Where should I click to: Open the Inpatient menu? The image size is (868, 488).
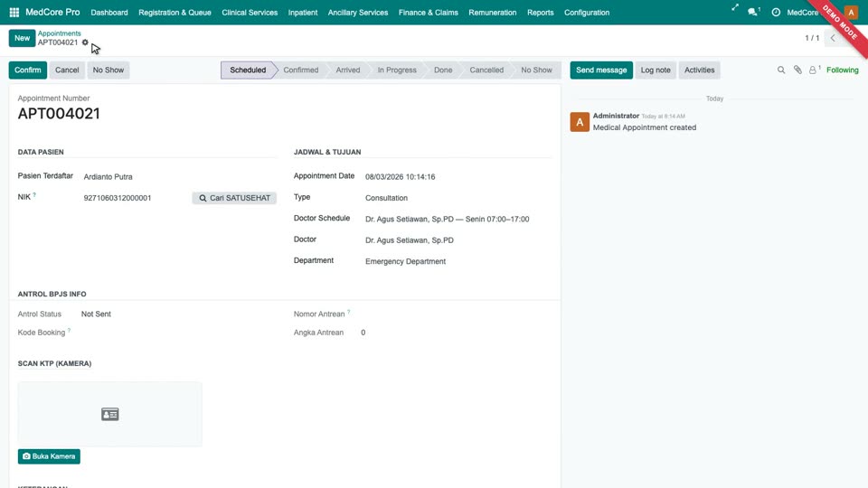303,12
